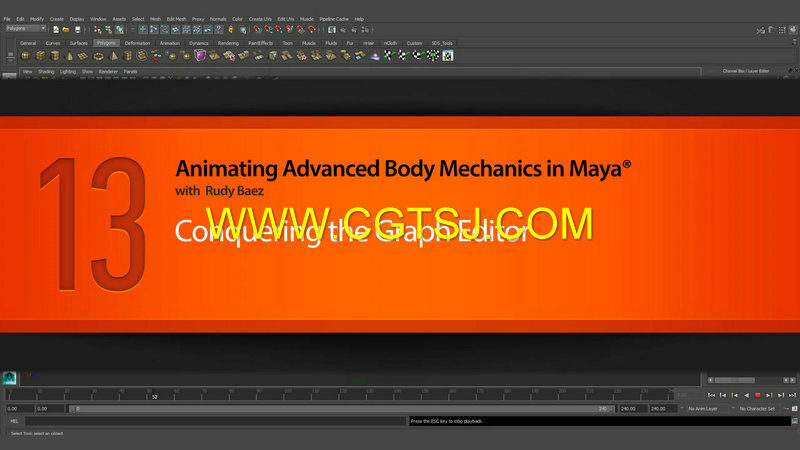Switch to the Surfaces shelf tab
The image size is (800, 450).
(x=79, y=43)
